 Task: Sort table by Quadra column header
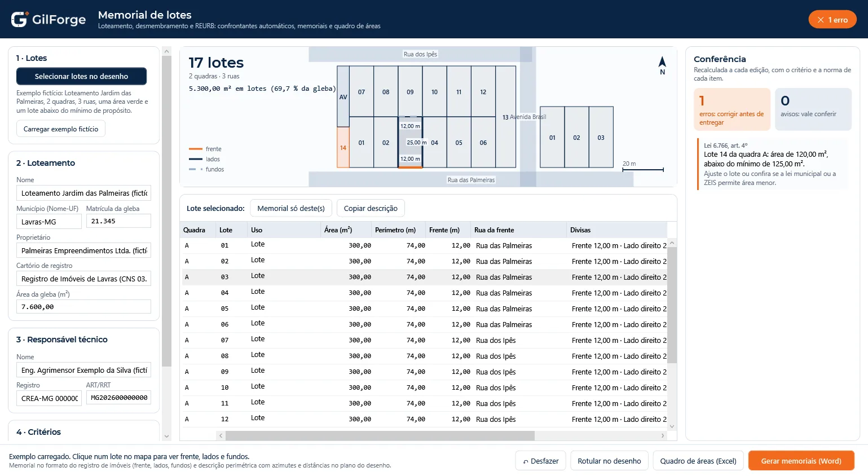[x=196, y=230]
